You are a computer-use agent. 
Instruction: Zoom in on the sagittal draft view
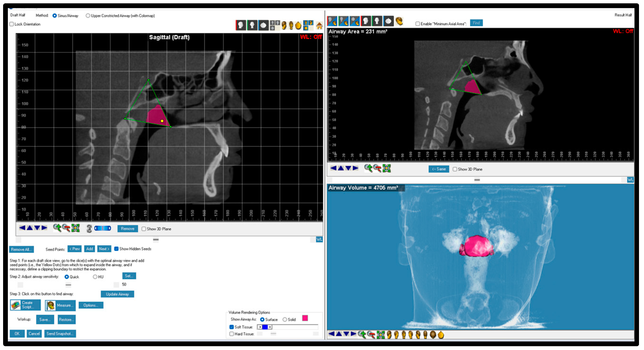57,228
